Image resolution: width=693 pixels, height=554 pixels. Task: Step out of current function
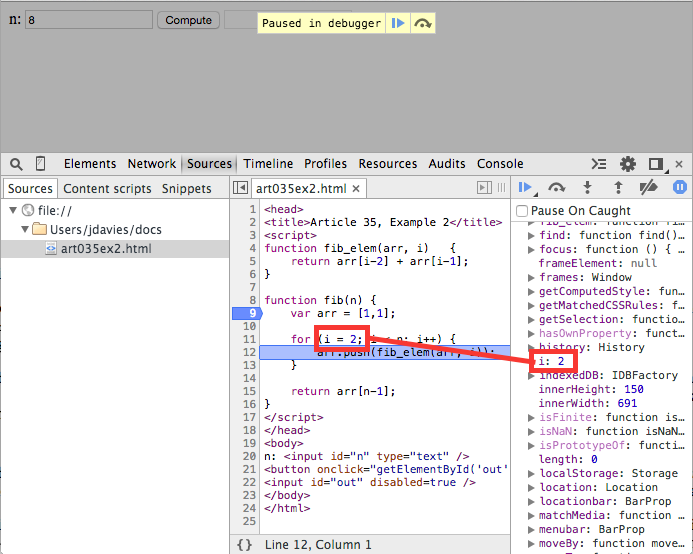(618, 187)
